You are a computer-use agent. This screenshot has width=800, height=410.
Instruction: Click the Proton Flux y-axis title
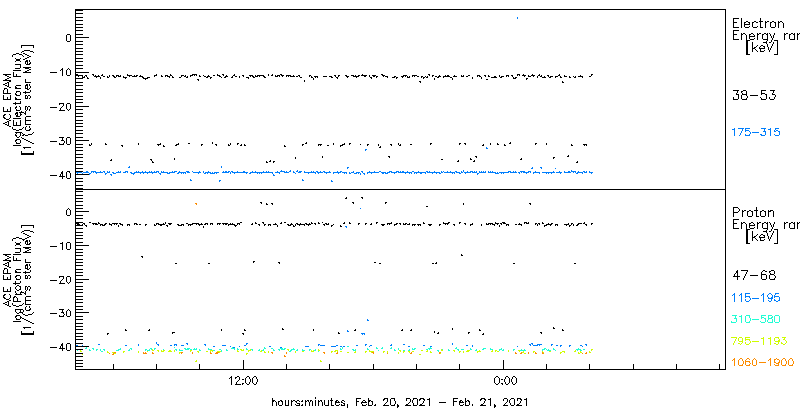(18, 279)
